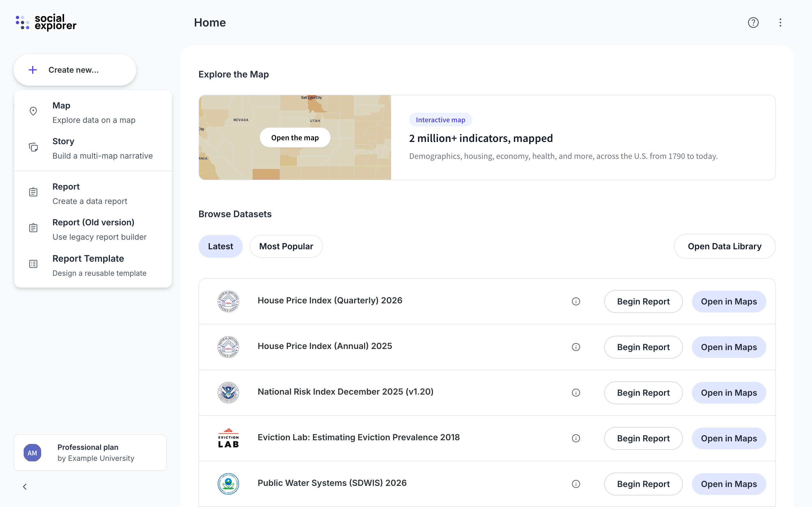Choose Report (Old version) legacy builder
The height and width of the screenshot is (507, 812).
pyautogui.click(x=93, y=229)
